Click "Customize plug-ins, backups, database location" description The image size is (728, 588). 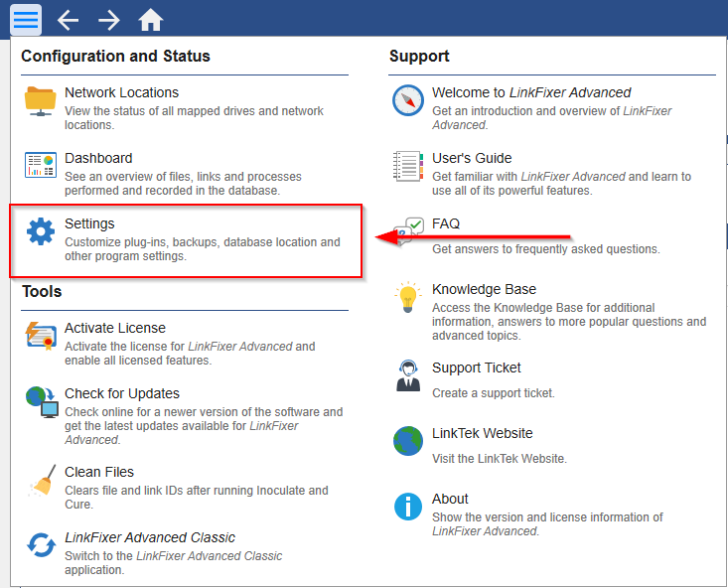point(203,249)
